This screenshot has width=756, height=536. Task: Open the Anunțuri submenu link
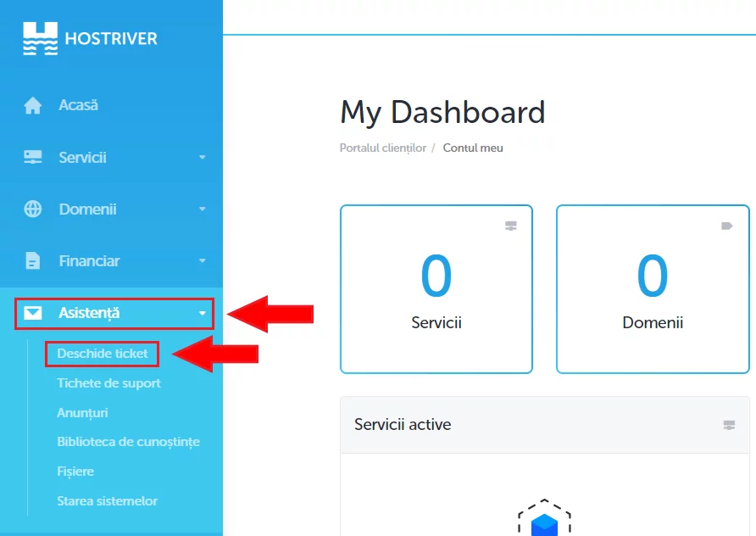coord(82,413)
